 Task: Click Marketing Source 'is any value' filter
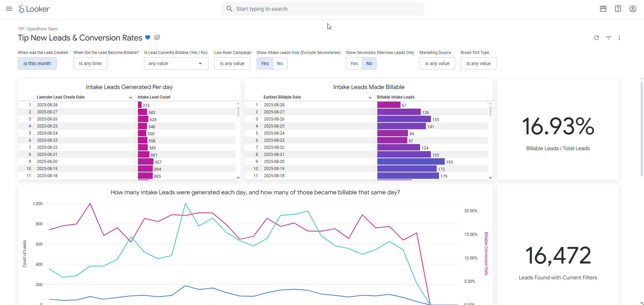tap(437, 63)
